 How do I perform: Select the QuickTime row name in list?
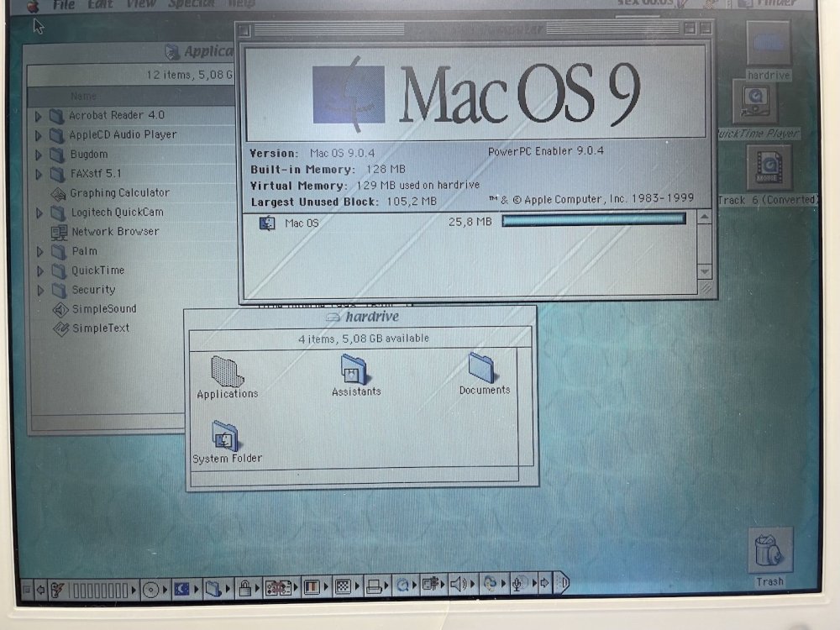(x=98, y=270)
